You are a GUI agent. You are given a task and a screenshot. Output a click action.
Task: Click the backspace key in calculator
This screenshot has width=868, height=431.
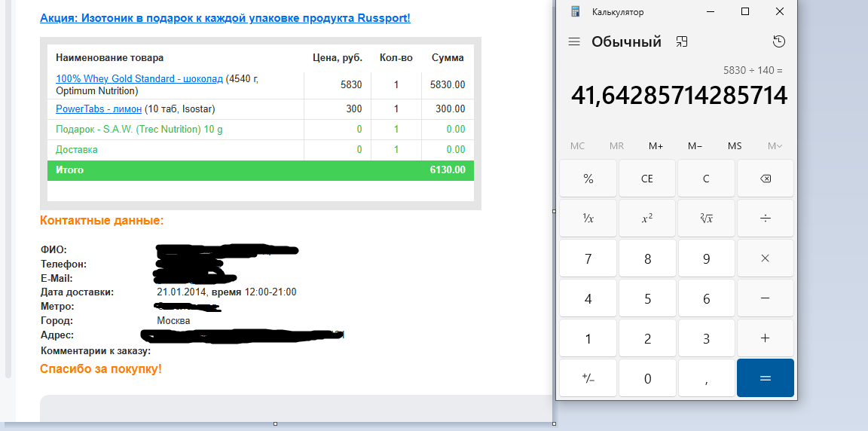pos(765,178)
